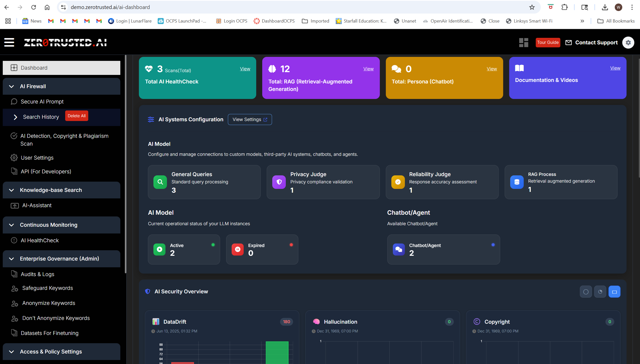Screen dimensions: 640x364
Task: Click the red Delete All button
Action: 76,116
